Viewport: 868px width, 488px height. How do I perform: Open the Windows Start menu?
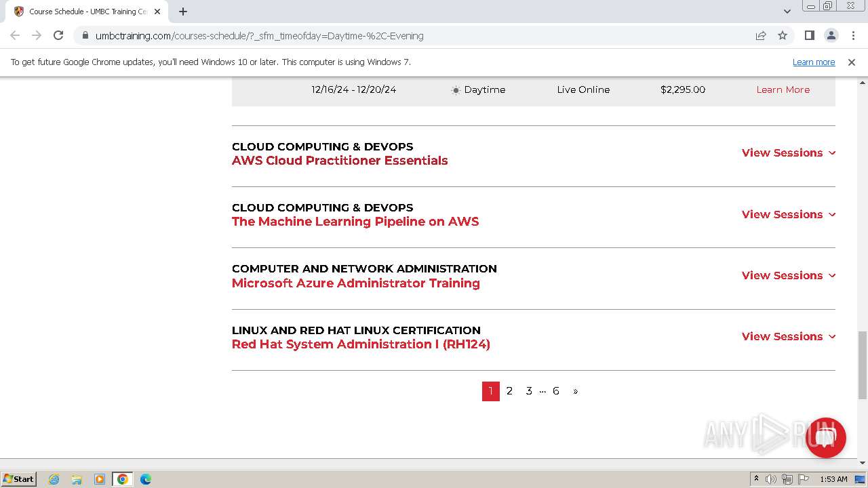coord(18,479)
